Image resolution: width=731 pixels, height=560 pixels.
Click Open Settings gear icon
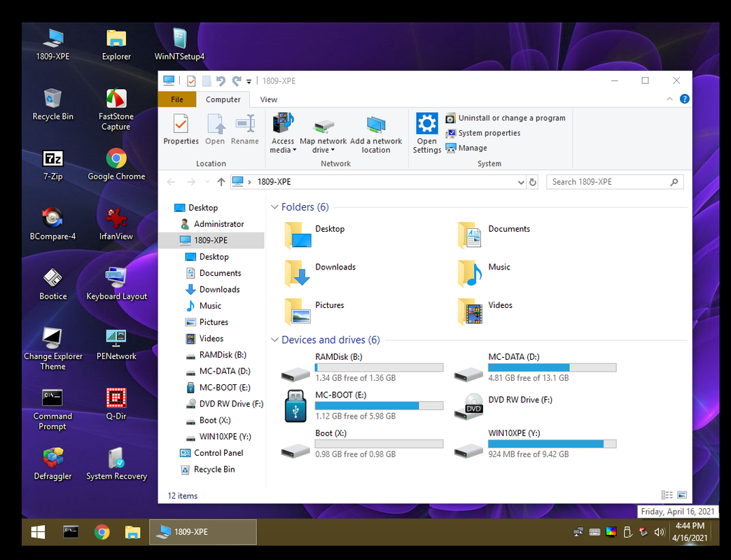point(426,123)
